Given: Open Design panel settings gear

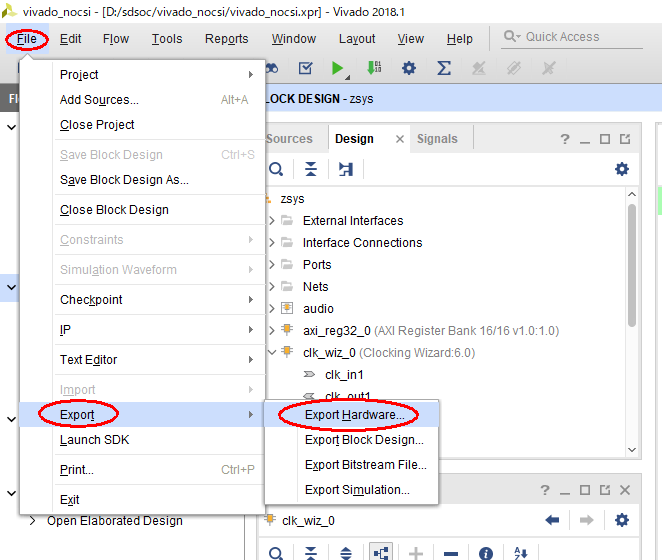Looking at the screenshot, I should [x=622, y=169].
